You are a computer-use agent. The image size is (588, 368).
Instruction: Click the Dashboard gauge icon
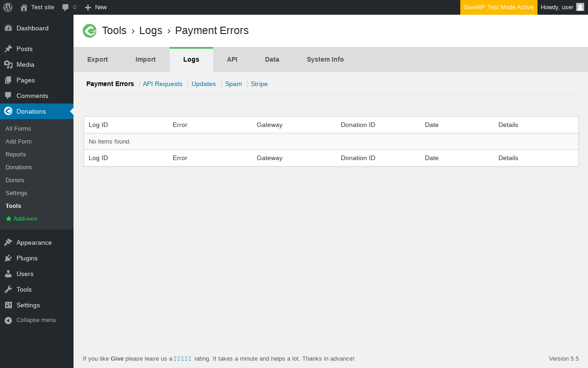[8, 28]
